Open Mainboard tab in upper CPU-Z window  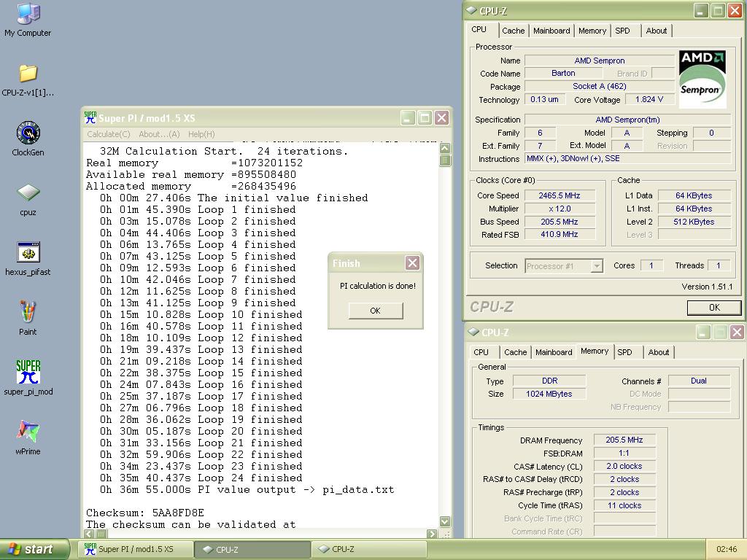551,31
